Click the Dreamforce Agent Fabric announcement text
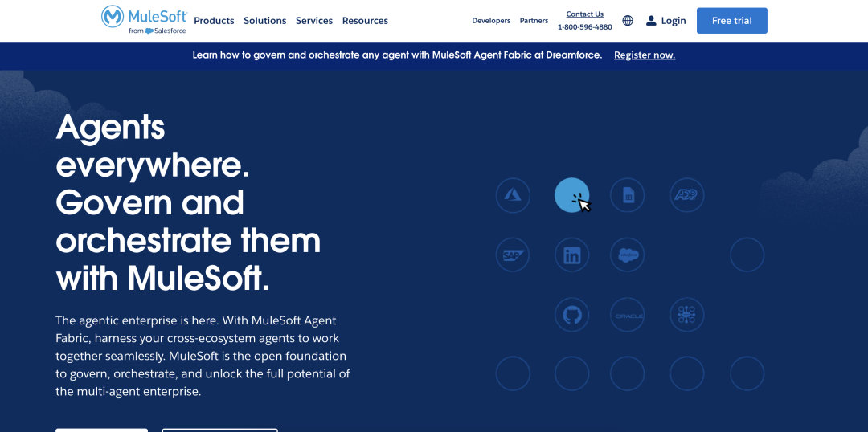Screen dimensions: 868x432 397,55
